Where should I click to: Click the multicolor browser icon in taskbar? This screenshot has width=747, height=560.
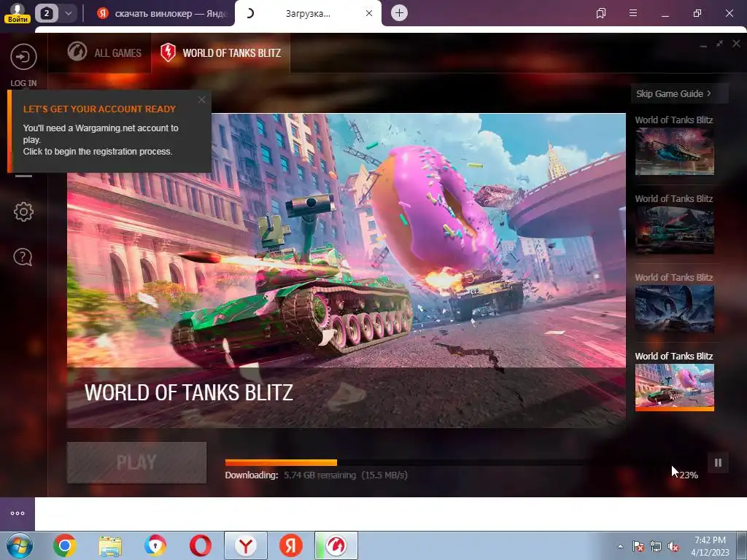[x=155, y=545]
